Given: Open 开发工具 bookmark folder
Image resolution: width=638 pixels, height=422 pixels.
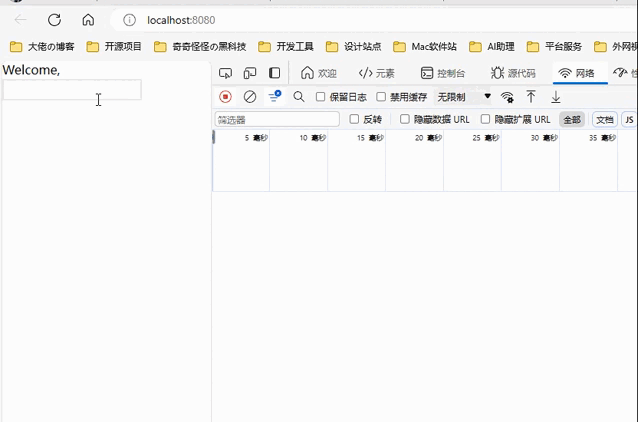Looking at the screenshot, I should (x=286, y=47).
